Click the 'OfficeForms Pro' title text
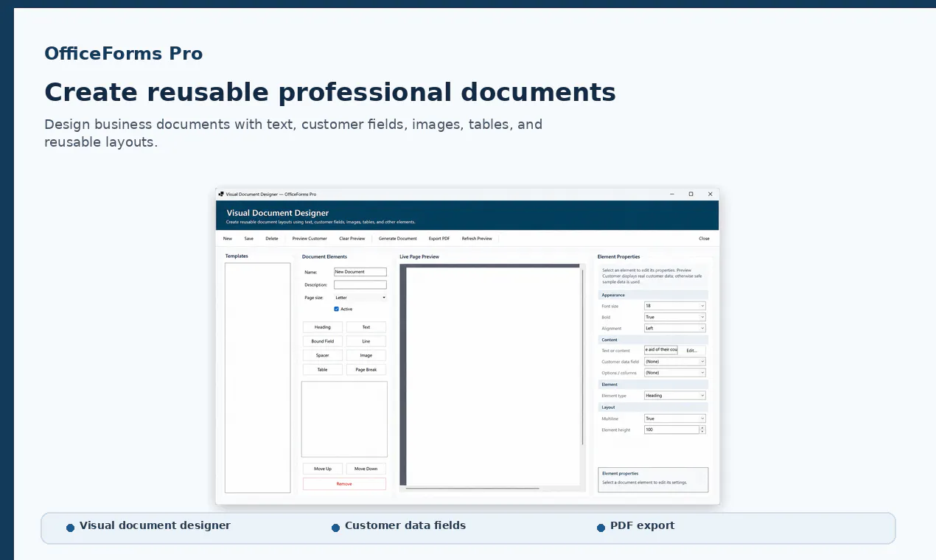Image resolution: width=936 pixels, height=560 pixels. pos(123,54)
